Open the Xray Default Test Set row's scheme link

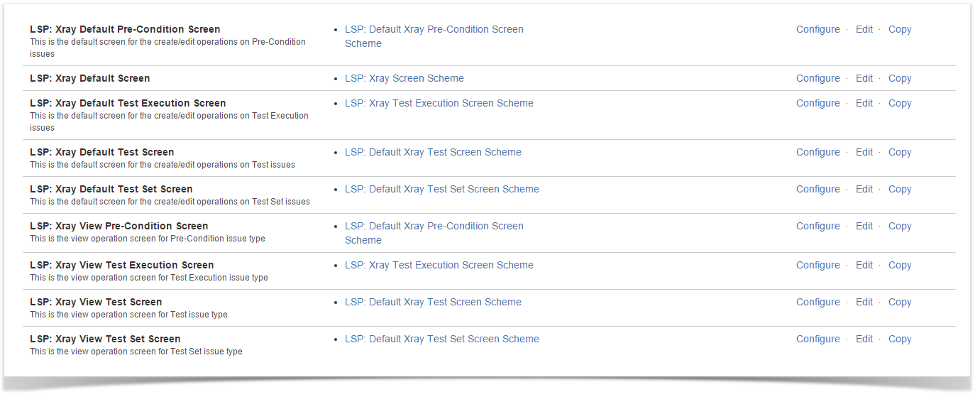(x=442, y=189)
